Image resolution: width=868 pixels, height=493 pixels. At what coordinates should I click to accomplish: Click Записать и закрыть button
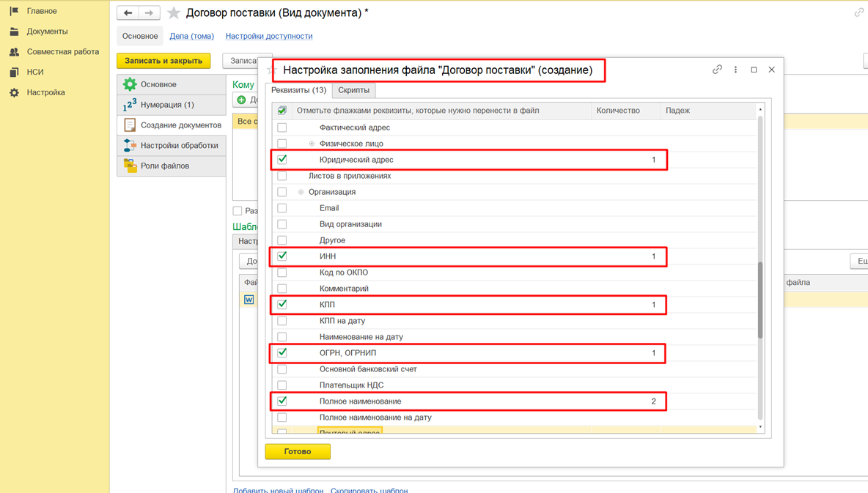tap(163, 61)
